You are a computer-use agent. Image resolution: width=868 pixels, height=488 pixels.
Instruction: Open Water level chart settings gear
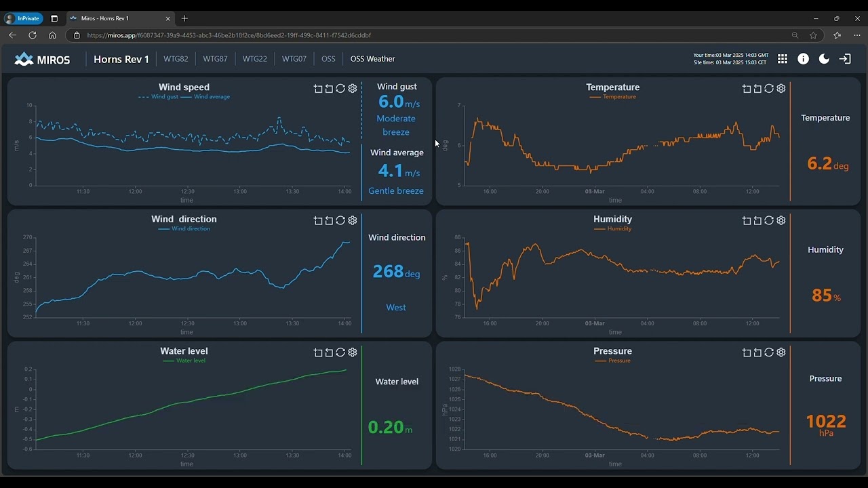353,352
